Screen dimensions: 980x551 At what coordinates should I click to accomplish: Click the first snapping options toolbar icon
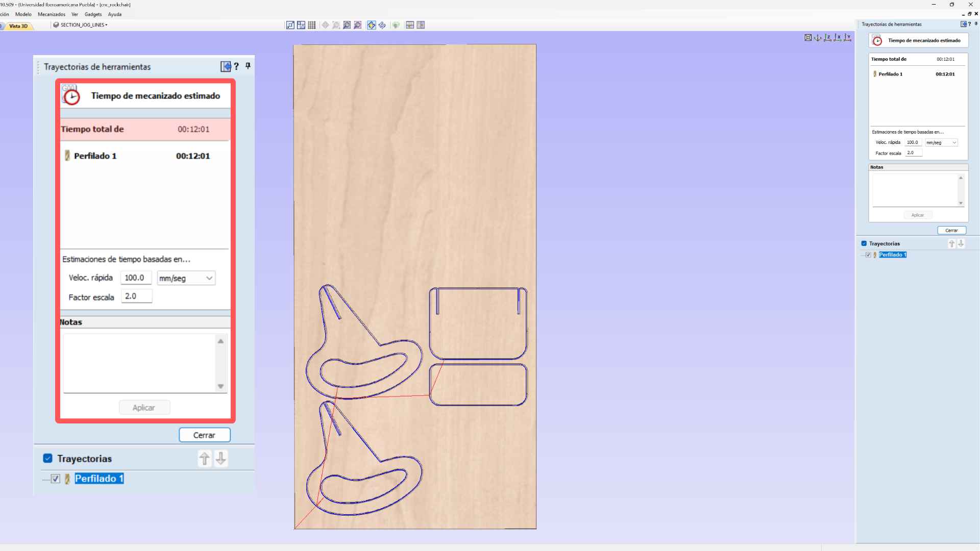point(290,25)
